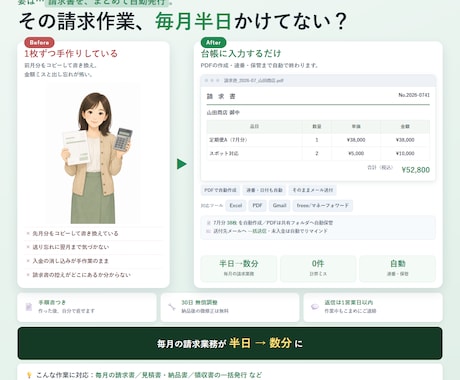Click the そのままメール送付 tag

[x=313, y=190]
